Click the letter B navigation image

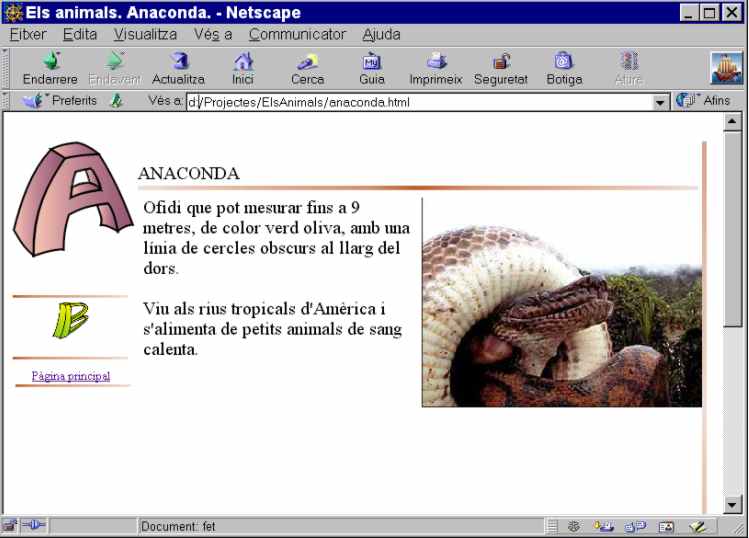70,320
